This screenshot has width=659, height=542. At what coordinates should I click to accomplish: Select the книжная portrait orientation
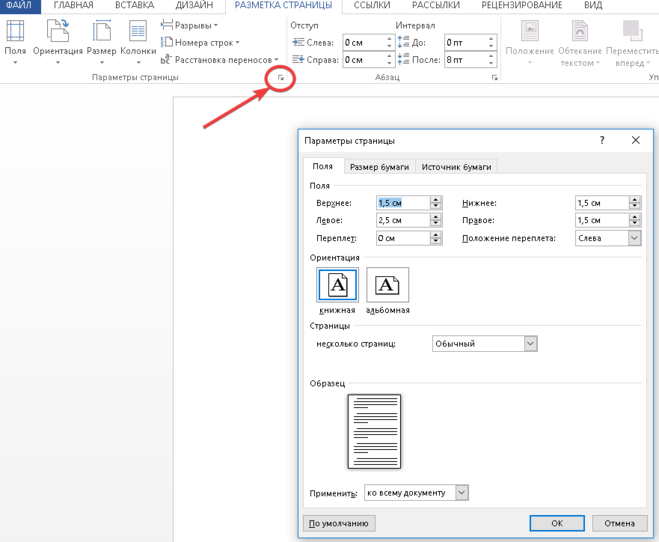click(337, 285)
